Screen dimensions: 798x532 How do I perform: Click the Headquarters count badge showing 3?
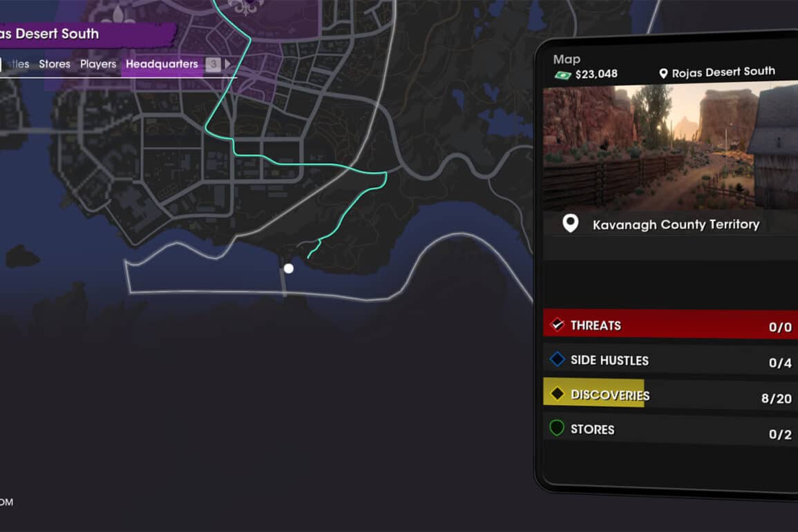coord(213,64)
